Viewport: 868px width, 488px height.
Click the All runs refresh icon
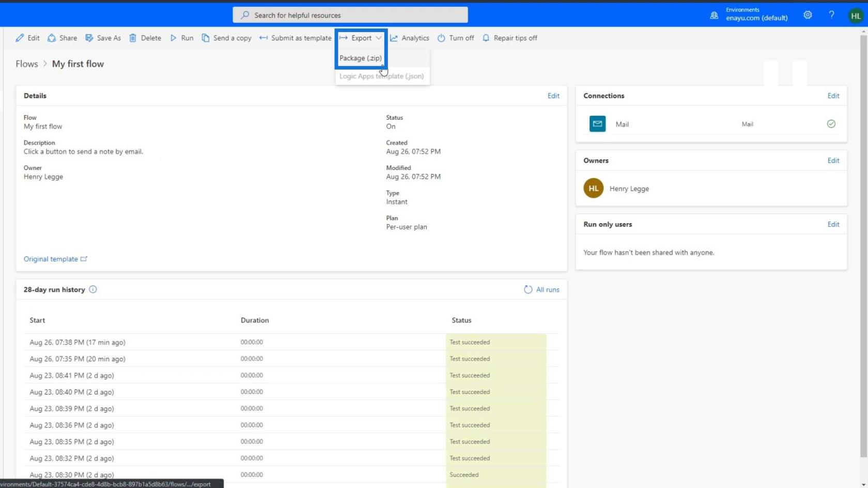click(x=528, y=290)
